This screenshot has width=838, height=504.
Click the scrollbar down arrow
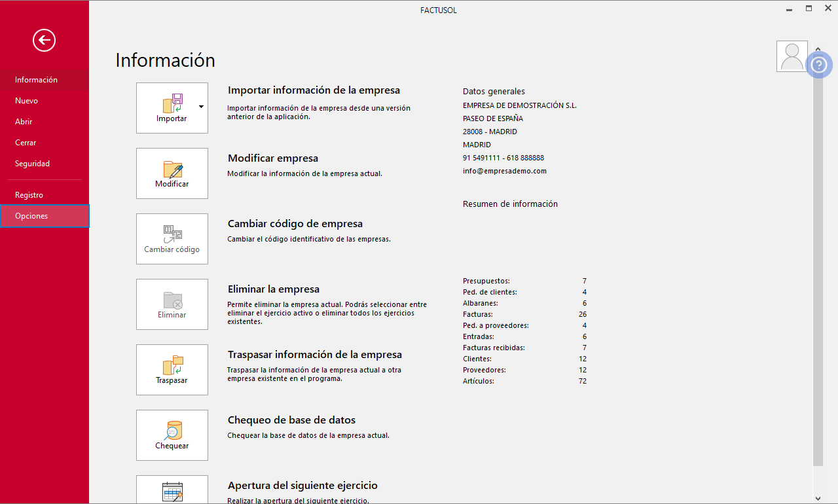coord(818,497)
